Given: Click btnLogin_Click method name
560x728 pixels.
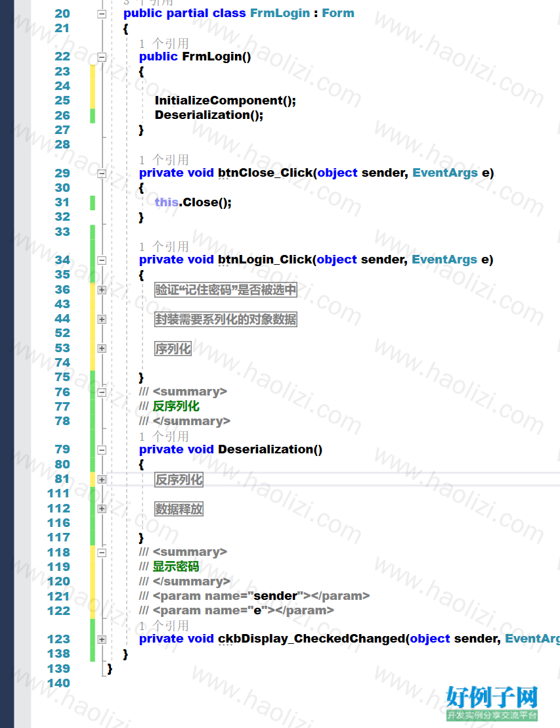Looking at the screenshot, I should click(265, 260).
